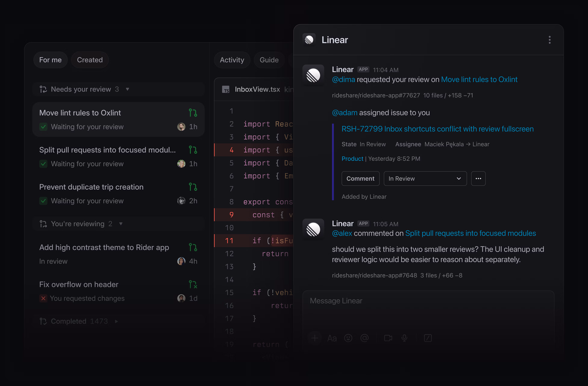The width and height of the screenshot is (588, 386).
Task: Click Linear avatar on the 11:04 AM message
Action: coord(313,75)
